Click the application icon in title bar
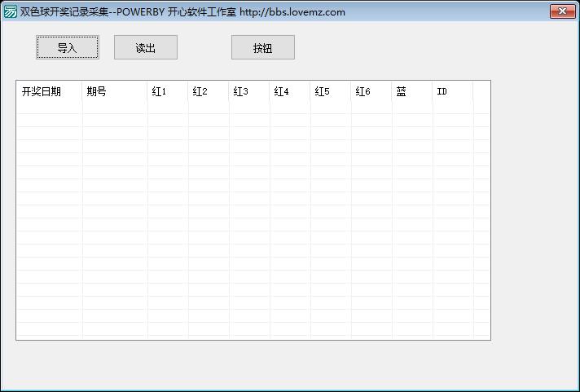Image resolution: width=580 pixels, height=392 pixels. click(x=10, y=11)
